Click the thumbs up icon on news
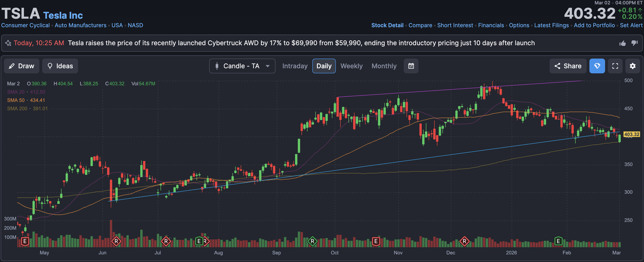This screenshot has width=644, height=262. tap(623, 43)
